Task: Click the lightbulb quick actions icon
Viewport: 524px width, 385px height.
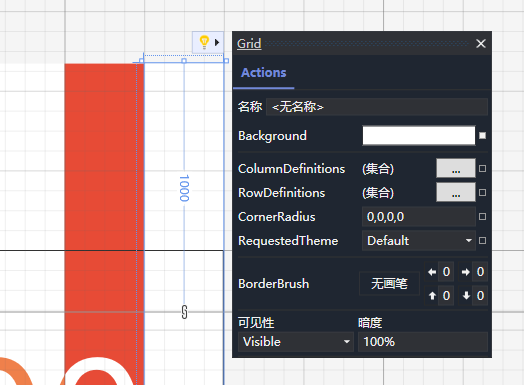Action: click(x=204, y=42)
